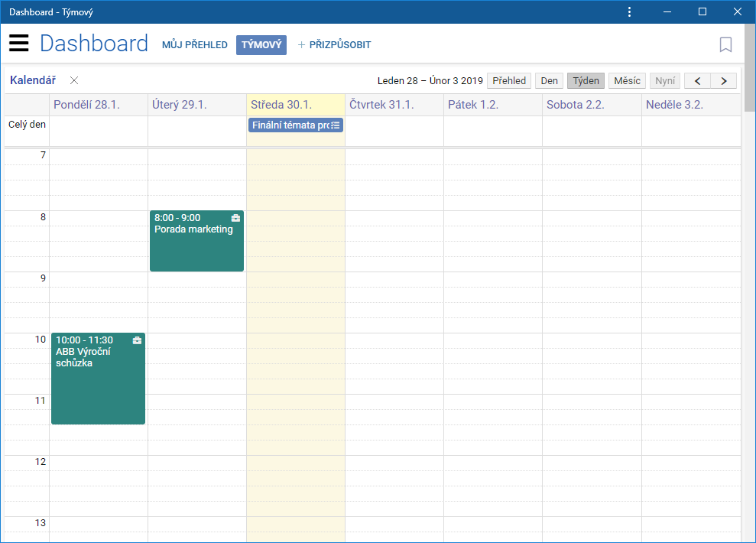Click the Dashboard heading
Image resolution: width=756 pixels, height=543 pixels.
94,44
